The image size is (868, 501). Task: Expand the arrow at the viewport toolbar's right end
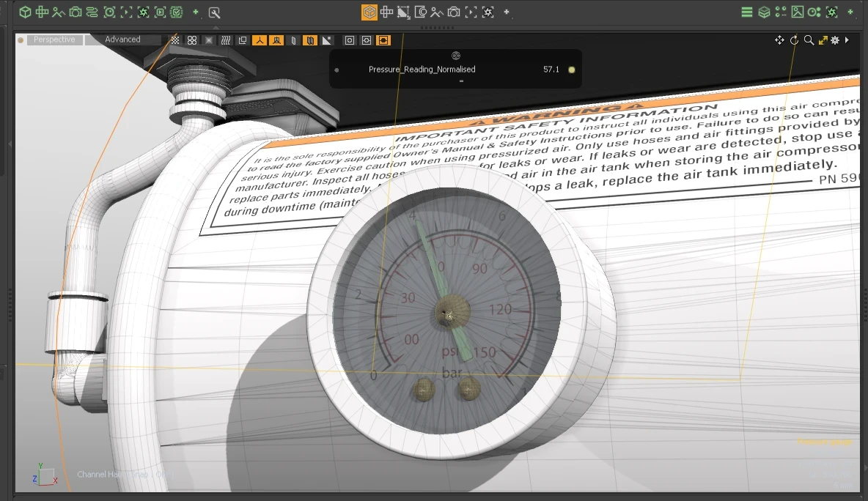847,40
